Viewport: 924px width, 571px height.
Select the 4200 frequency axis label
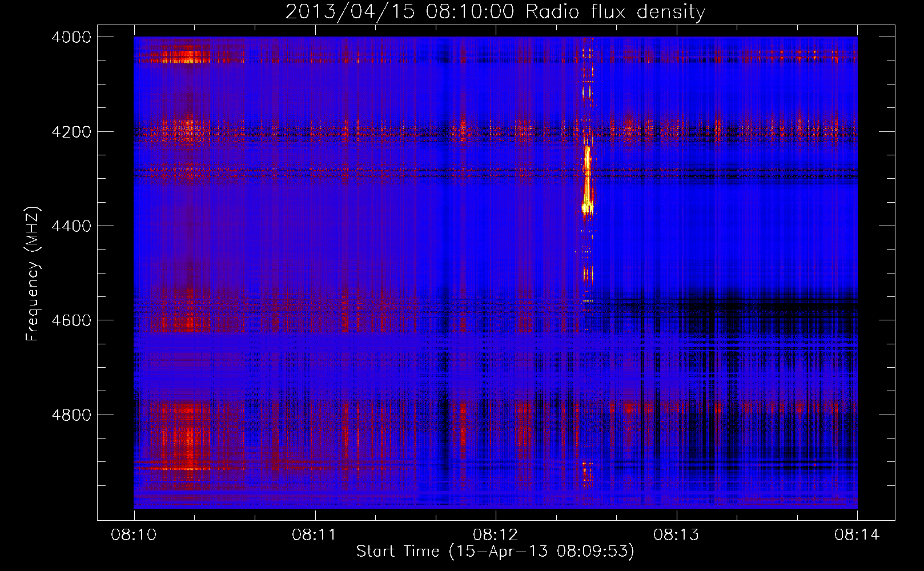[x=71, y=131]
